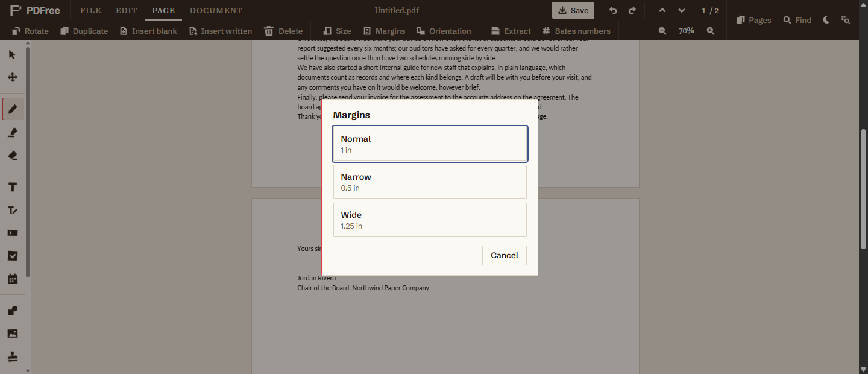
Task: Redo the last action
Action: 632,10
